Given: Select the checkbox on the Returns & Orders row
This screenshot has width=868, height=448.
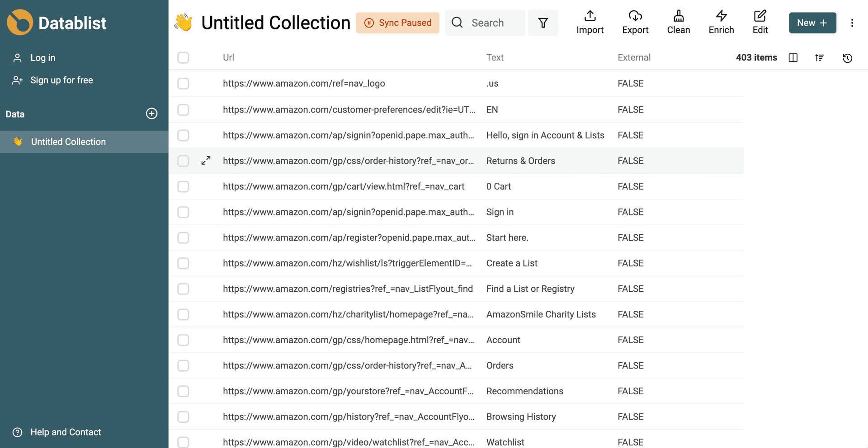Looking at the screenshot, I should tap(183, 161).
